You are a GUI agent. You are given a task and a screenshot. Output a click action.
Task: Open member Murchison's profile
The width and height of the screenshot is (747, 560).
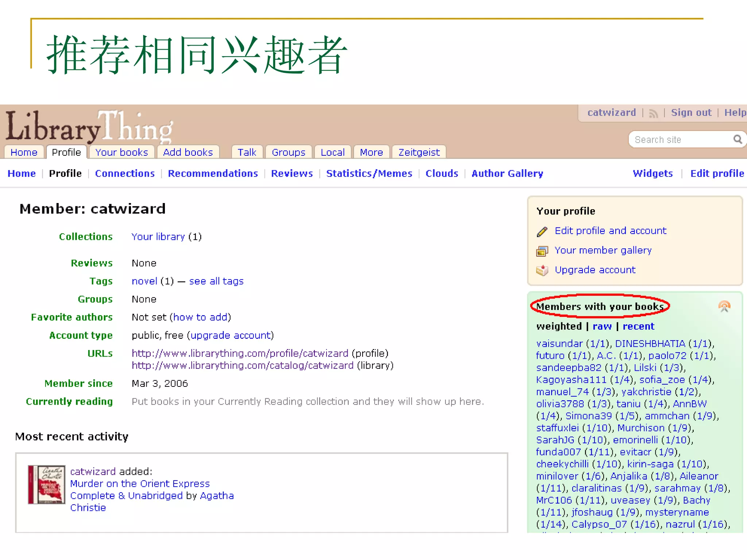coord(641,428)
